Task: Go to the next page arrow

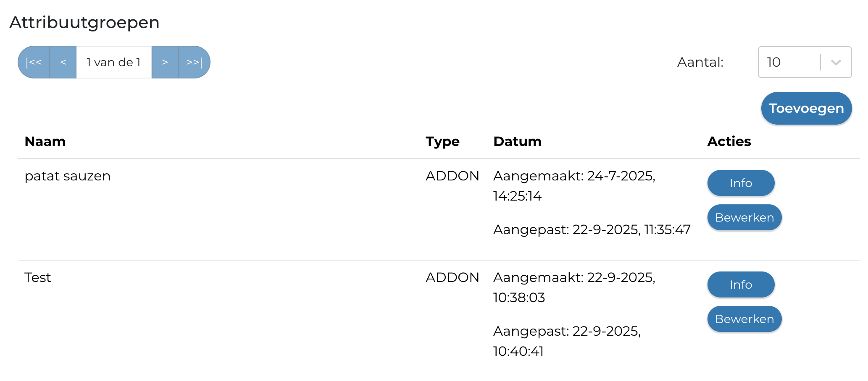Action: pos(165,62)
